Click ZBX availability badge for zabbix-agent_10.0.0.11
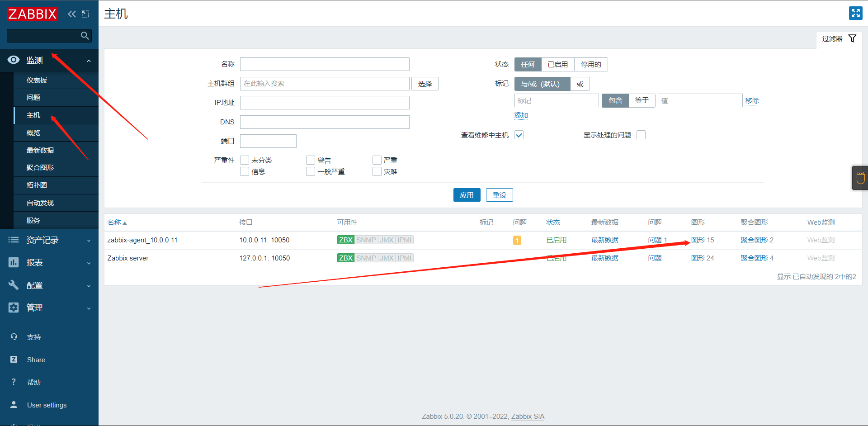868x426 pixels. 346,240
